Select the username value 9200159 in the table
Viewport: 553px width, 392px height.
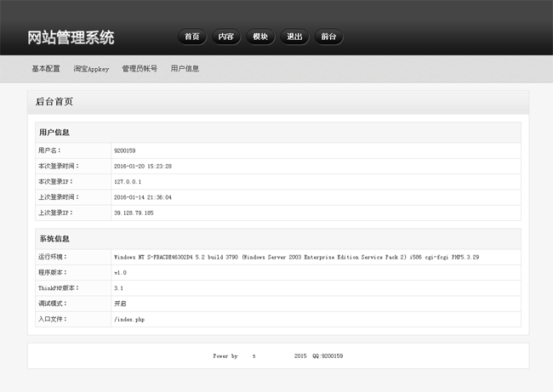tap(125, 151)
